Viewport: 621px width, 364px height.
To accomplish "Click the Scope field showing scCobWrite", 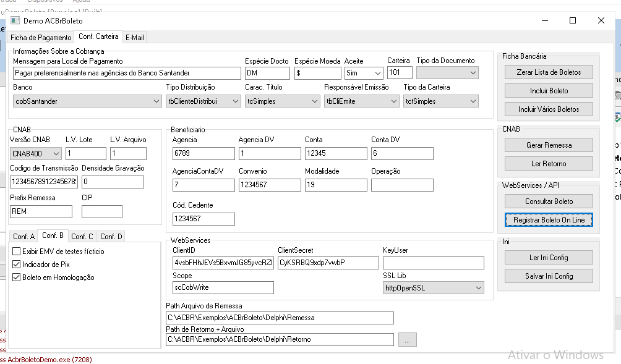I will pyautogui.click(x=223, y=287).
